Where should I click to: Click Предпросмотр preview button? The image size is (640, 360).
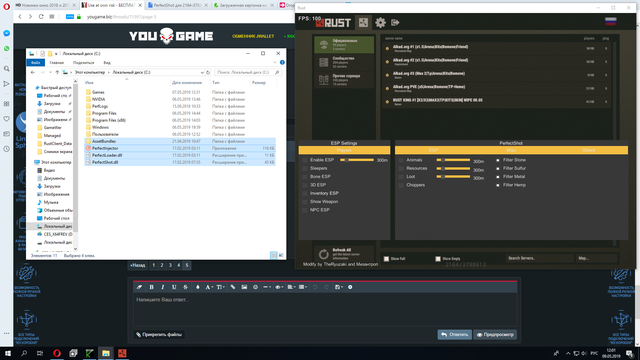point(495,335)
